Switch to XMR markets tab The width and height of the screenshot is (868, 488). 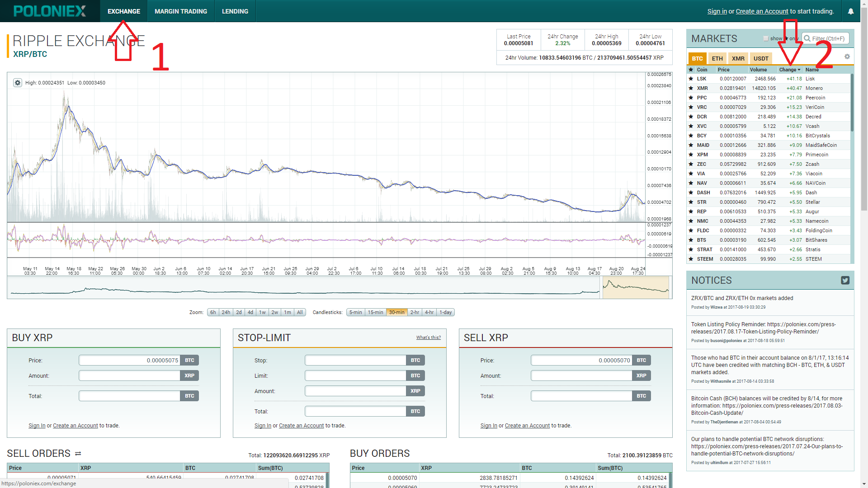pos(738,58)
